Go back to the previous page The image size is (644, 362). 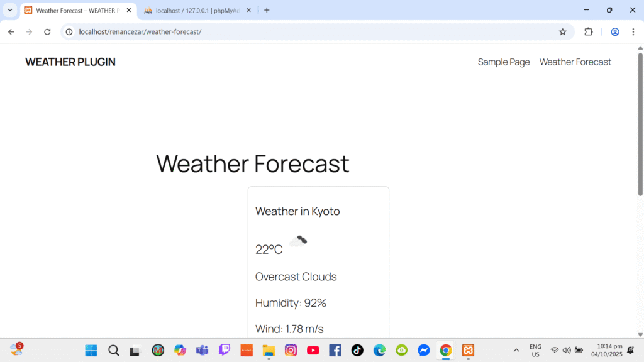point(11,32)
